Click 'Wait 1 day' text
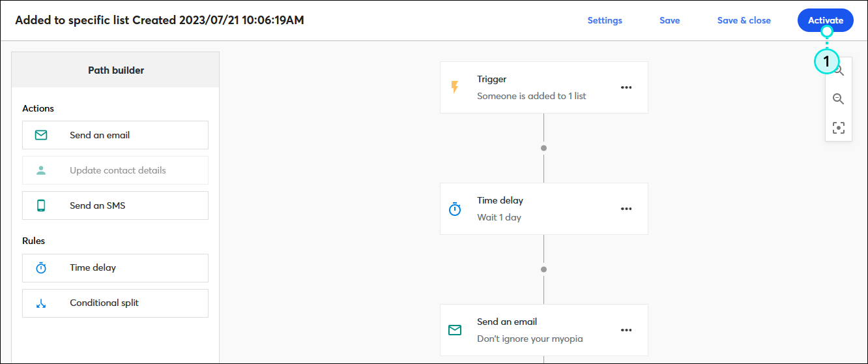The image size is (868, 364). click(x=499, y=217)
